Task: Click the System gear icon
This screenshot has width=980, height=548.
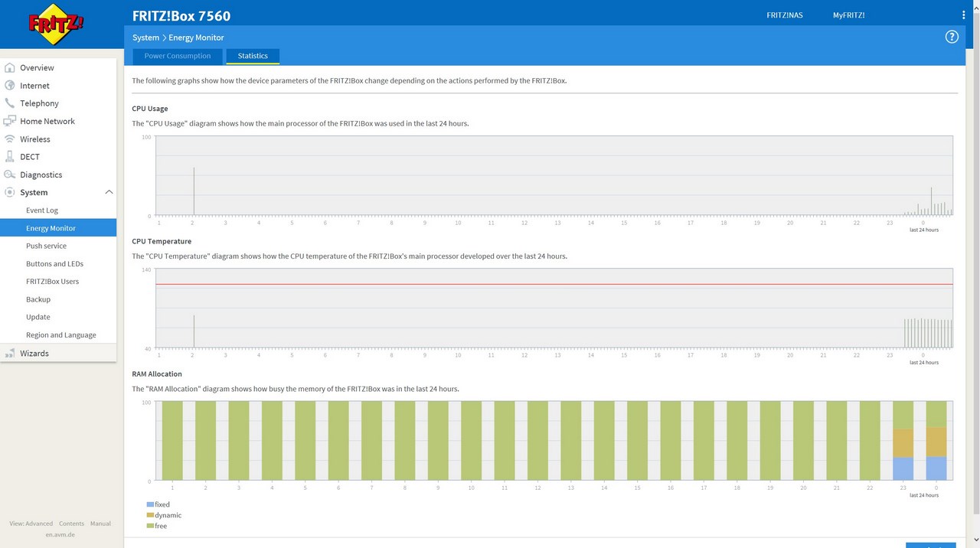Action: click(x=10, y=192)
